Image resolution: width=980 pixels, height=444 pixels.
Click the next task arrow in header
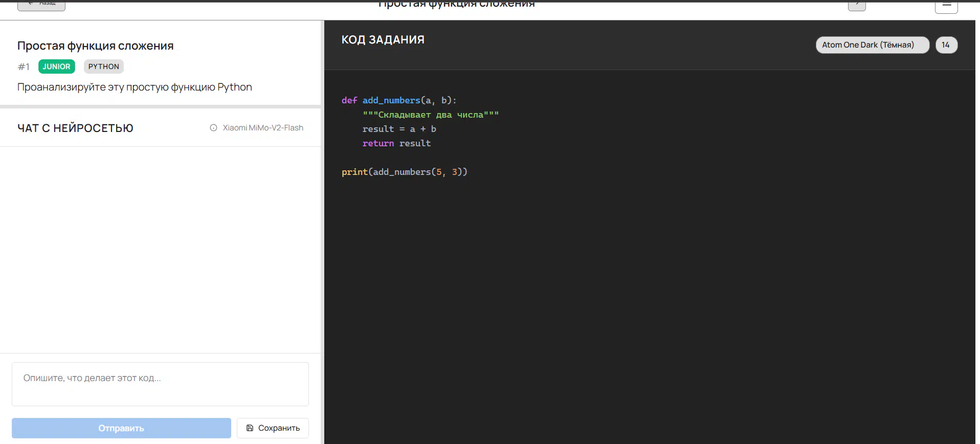(857, 5)
